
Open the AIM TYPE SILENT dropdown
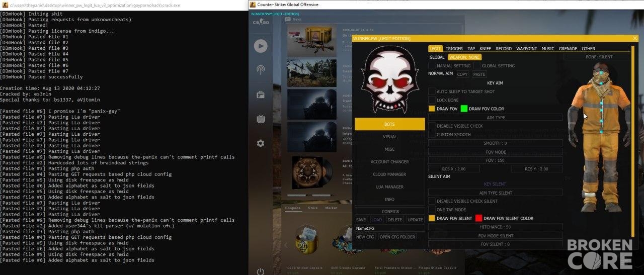click(x=496, y=193)
